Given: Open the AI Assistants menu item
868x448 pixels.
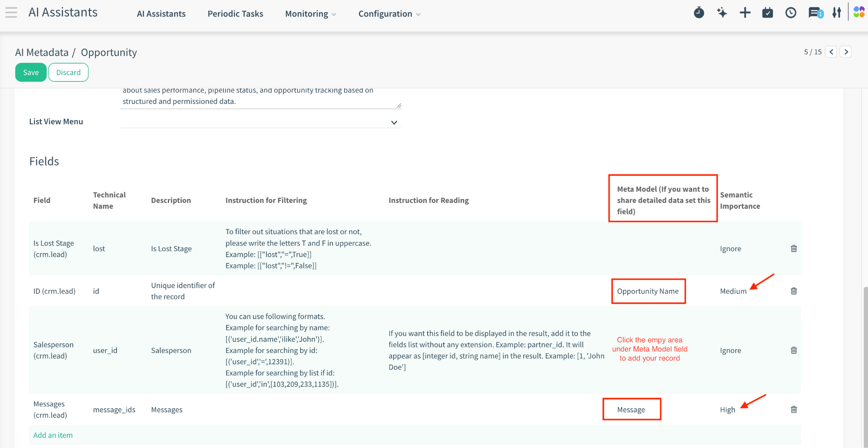Looking at the screenshot, I should (161, 14).
